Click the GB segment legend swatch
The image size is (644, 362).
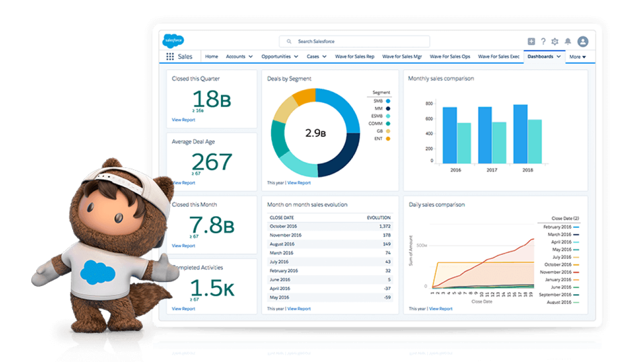point(388,131)
